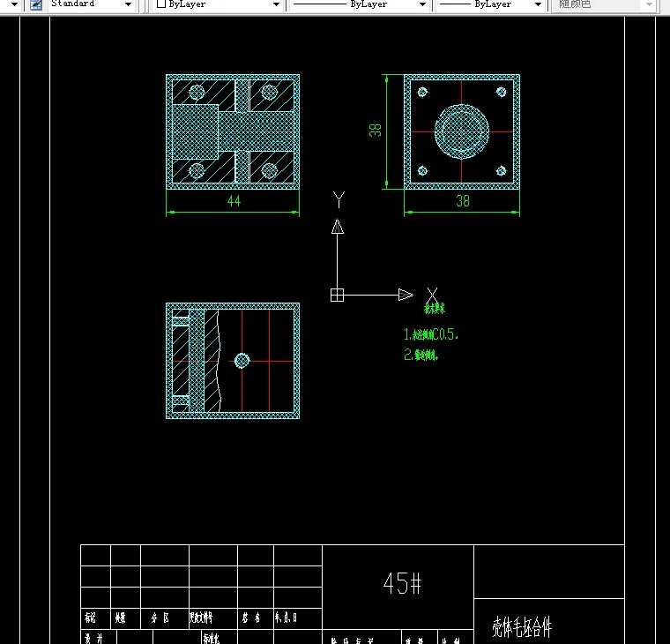670x644 pixels.
Task: Select the green technical requirements heading text
Action: (x=435, y=308)
